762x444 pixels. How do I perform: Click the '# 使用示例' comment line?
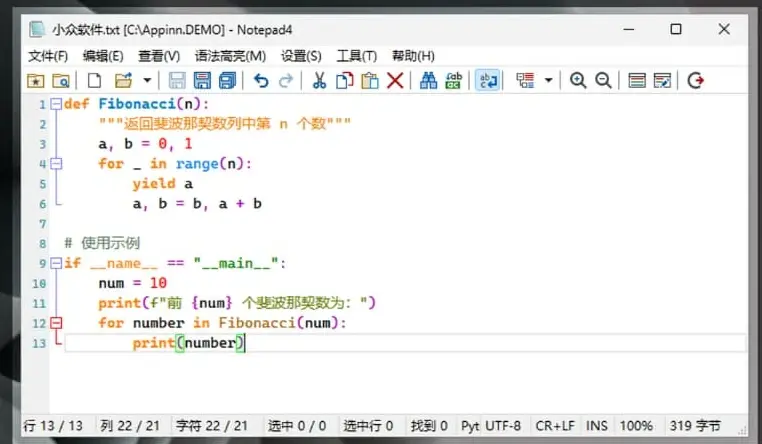(102, 243)
